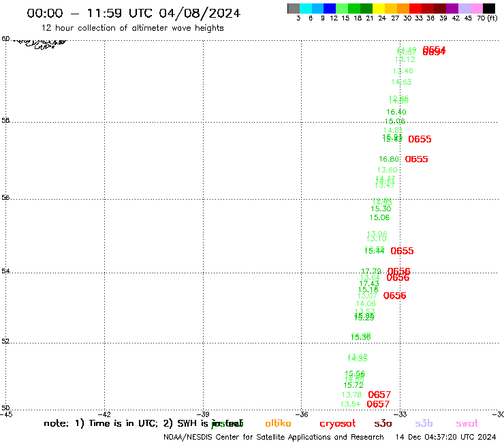Image resolution: width=504 pixels, height=443 pixels.
Task: Click the wave height reading 15.30
Action: pos(381,209)
